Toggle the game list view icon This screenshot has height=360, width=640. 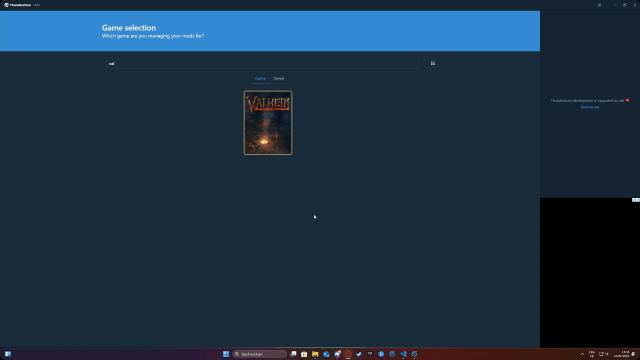tap(433, 63)
